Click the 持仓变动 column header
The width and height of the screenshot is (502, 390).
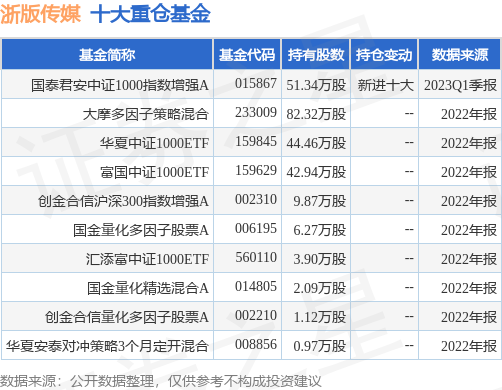[x=384, y=55]
